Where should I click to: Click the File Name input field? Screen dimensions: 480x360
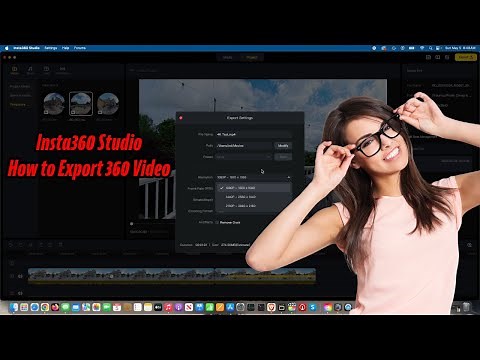[x=254, y=134]
